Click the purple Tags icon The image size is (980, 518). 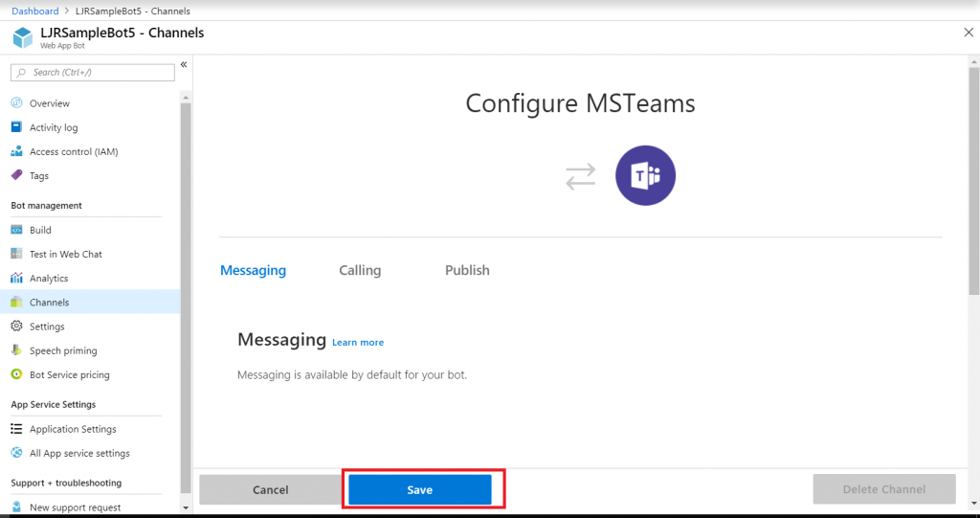17,176
